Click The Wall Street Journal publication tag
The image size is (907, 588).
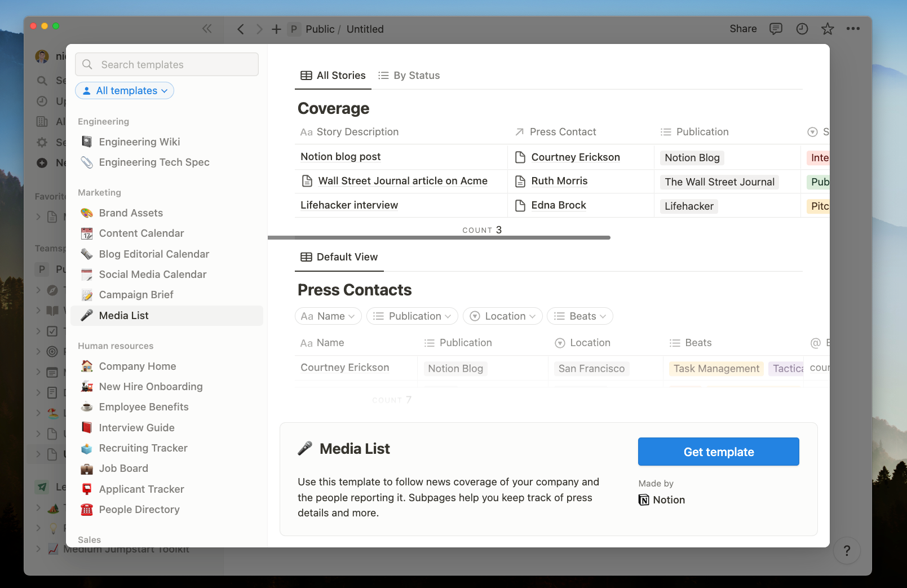[x=719, y=182]
